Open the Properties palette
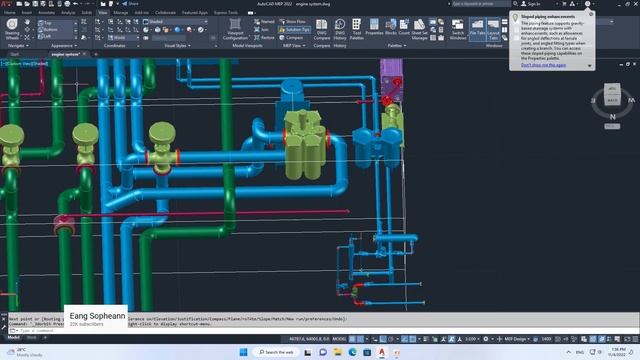Screen dimensions: 640x360 (374, 27)
